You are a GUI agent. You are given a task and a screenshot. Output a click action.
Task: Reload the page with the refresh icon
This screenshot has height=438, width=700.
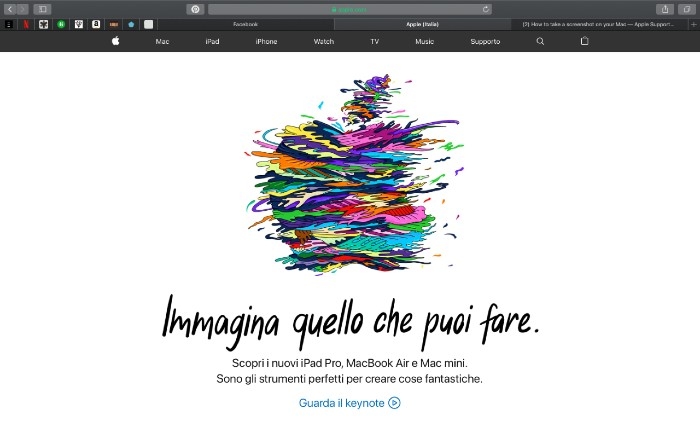tap(486, 9)
